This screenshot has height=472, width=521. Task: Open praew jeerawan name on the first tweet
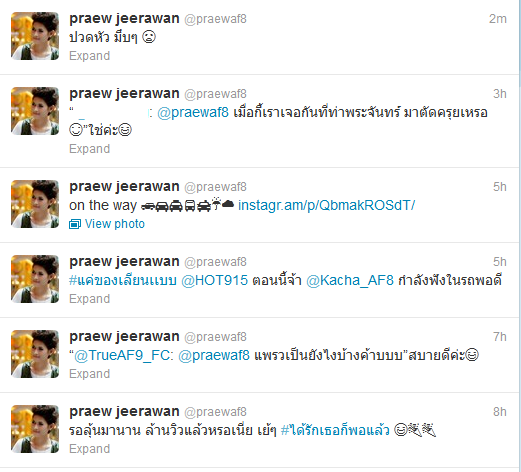[x=124, y=19]
